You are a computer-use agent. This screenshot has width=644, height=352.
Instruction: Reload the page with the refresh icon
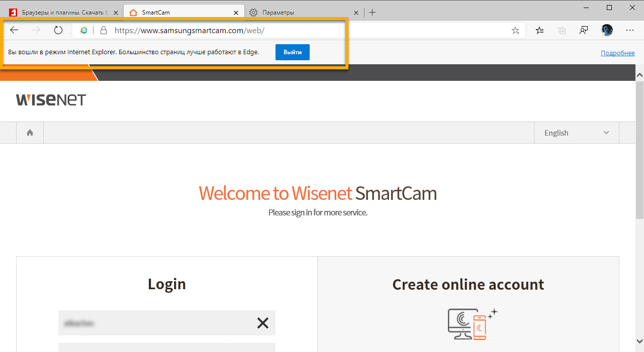58,30
